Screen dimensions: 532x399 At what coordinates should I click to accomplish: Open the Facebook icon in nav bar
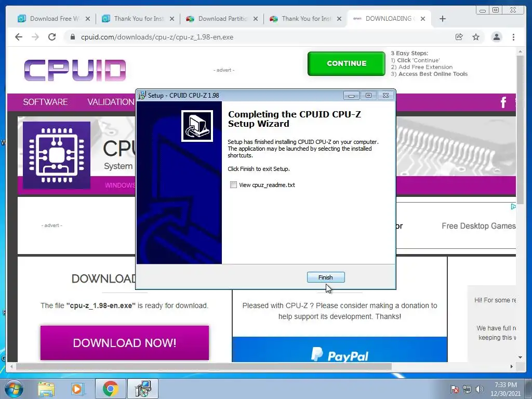(503, 102)
